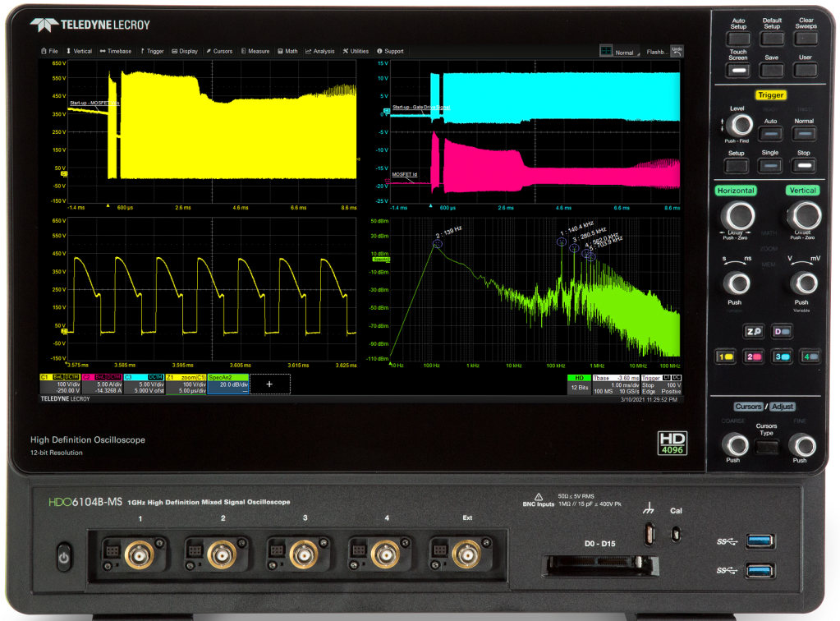Push the Horizontal Delay knob

pos(739,216)
